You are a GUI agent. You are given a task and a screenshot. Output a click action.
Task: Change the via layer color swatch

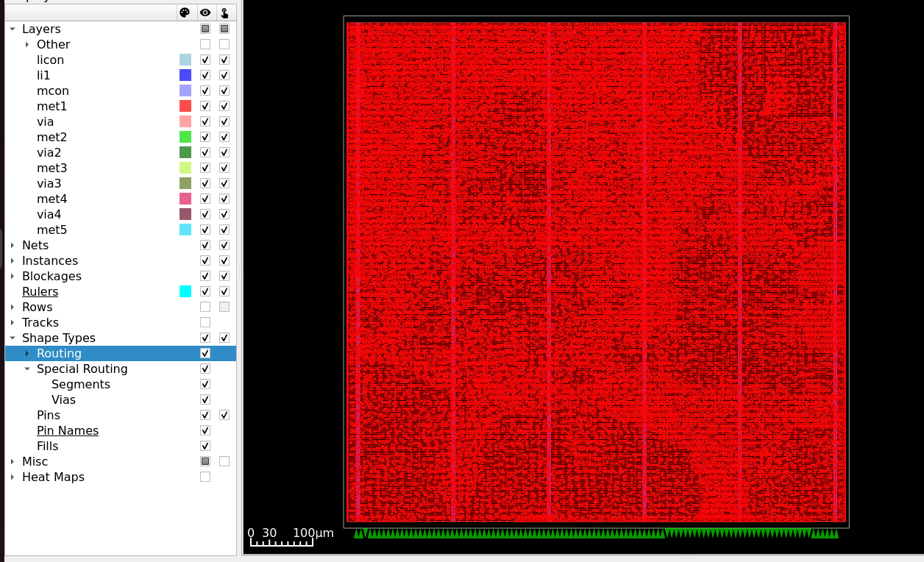tap(185, 121)
